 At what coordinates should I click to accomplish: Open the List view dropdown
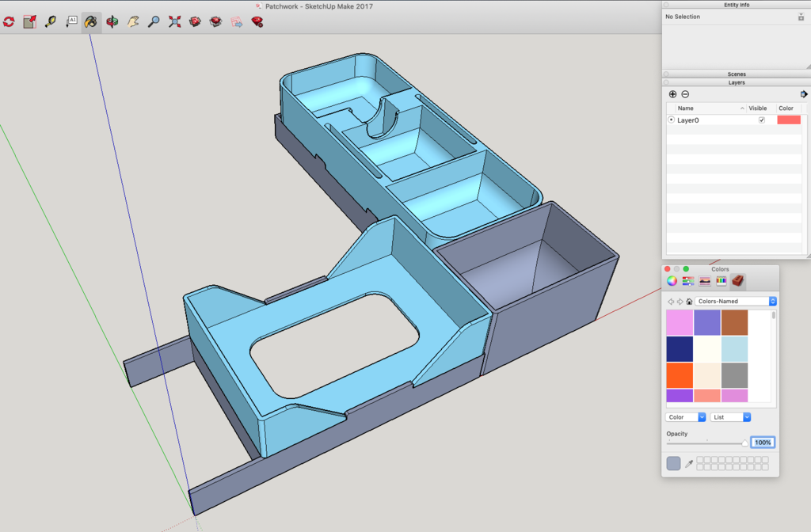tap(730, 417)
